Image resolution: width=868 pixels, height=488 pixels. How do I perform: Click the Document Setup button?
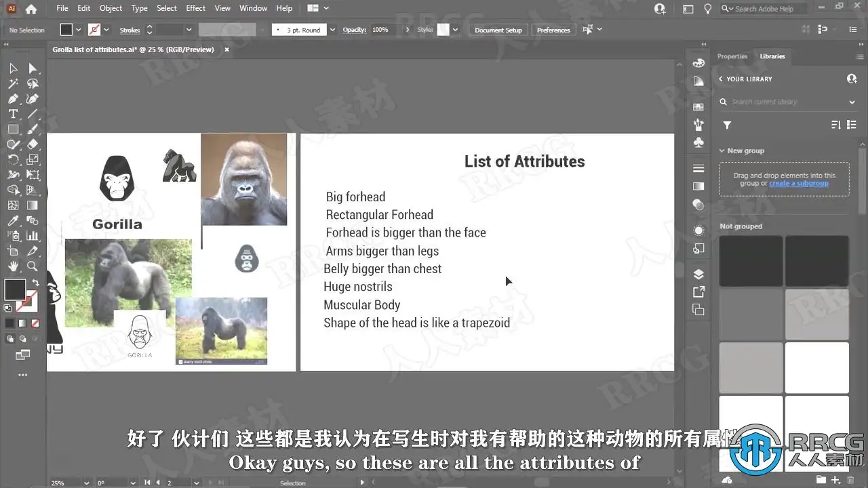pos(498,30)
